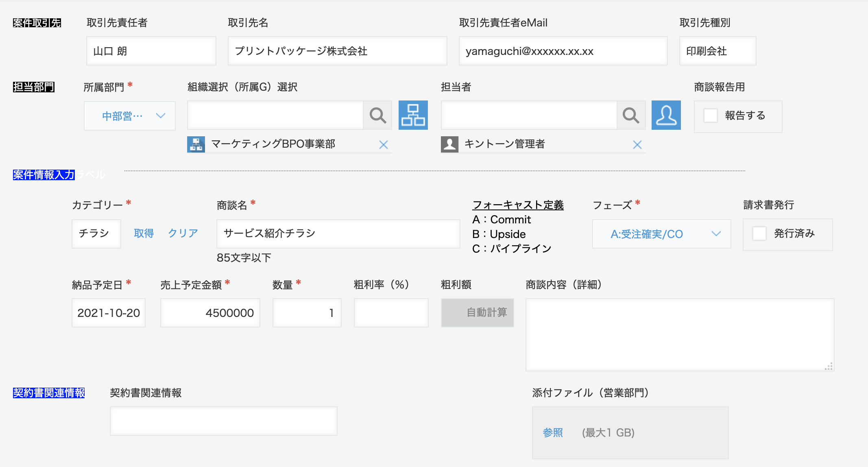Screen dimensions: 868x467
Task: Check the 報告する checkbox
Action: click(x=711, y=116)
